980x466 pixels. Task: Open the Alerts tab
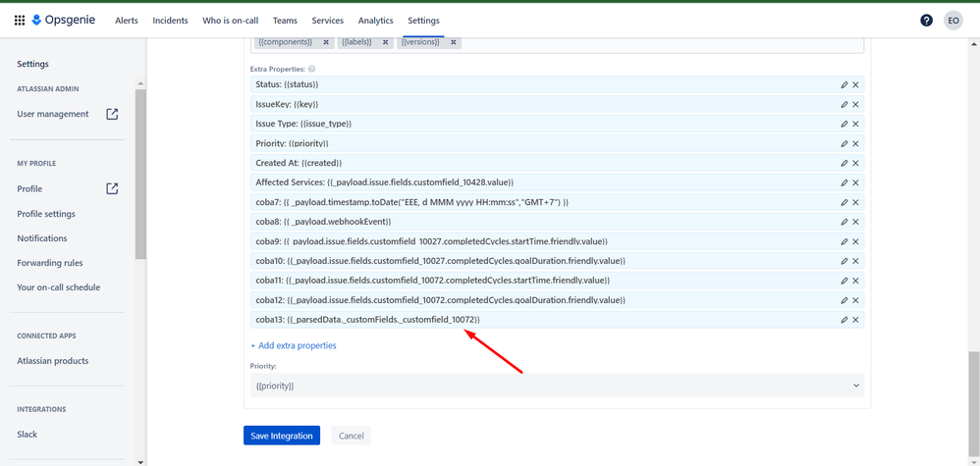127,21
